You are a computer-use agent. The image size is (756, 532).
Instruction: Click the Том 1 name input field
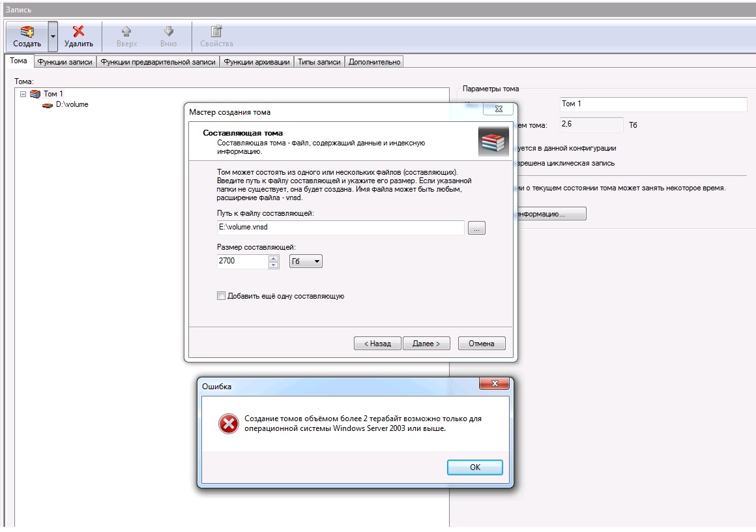point(652,104)
